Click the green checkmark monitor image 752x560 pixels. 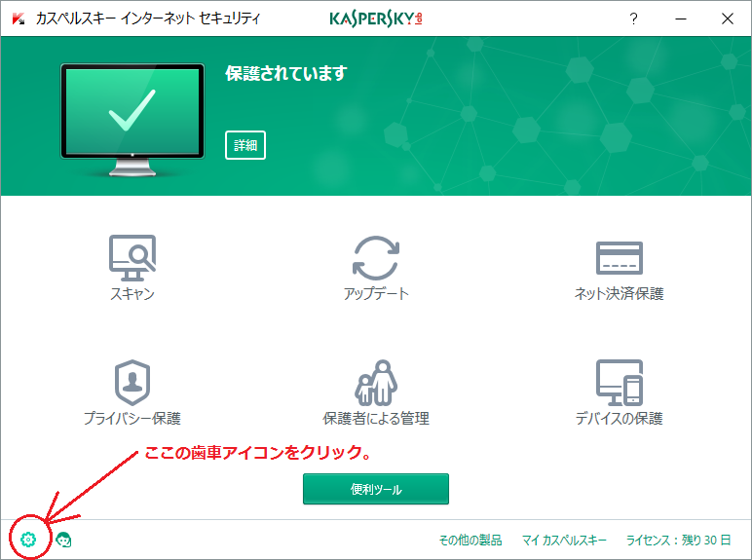tap(132, 113)
